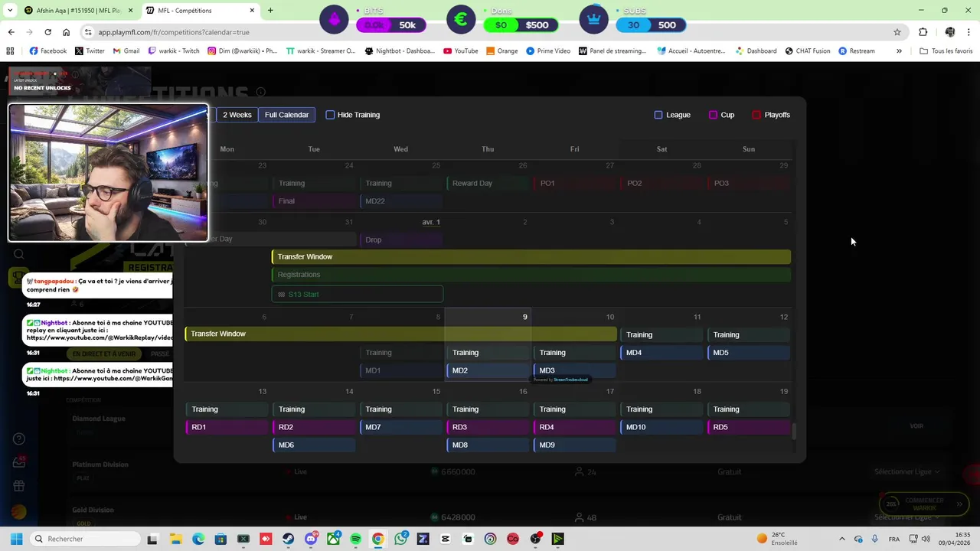The height and width of the screenshot is (551, 980).
Task: Open the MD3 match event
Action: coord(574,370)
